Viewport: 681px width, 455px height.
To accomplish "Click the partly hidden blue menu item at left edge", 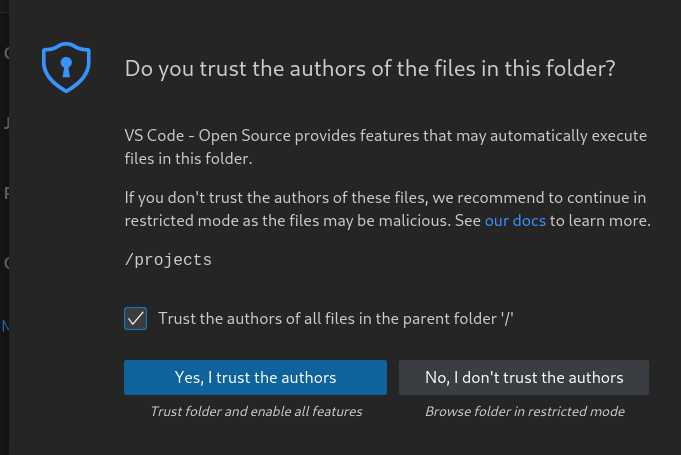I will click(x=5, y=326).
